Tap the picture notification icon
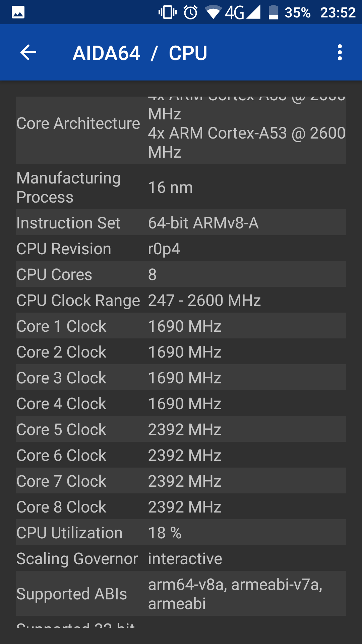The image size is (362, 644). coord(18,12)
